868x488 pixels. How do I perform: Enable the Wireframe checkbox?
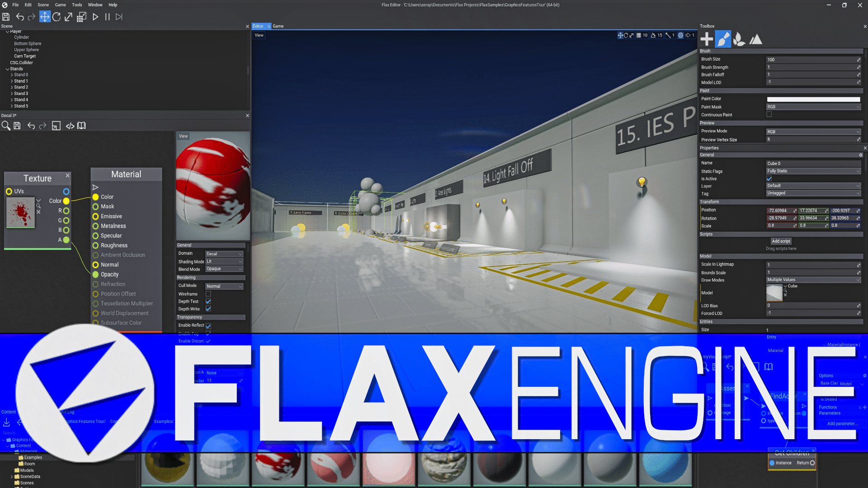click(x=208, y=294)
